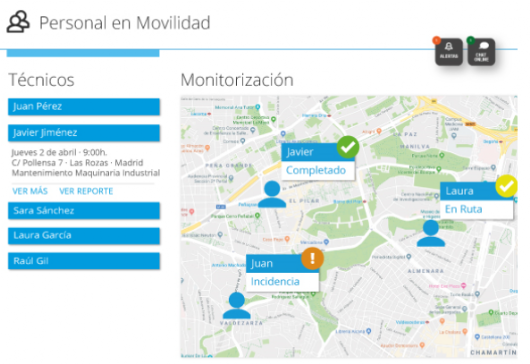
Task: Click the Personal en Movilidad people icon
Action: tap(18, 22)
